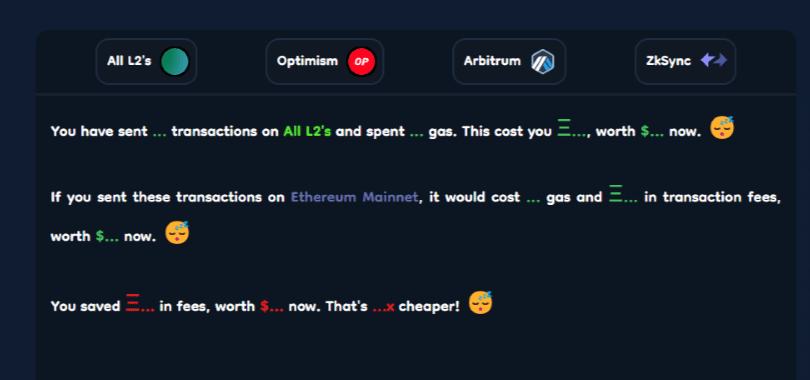The height and width of the screenshot is (380, 810).
Task: Choose the ZkSync tab
Action: coord(685,61)
